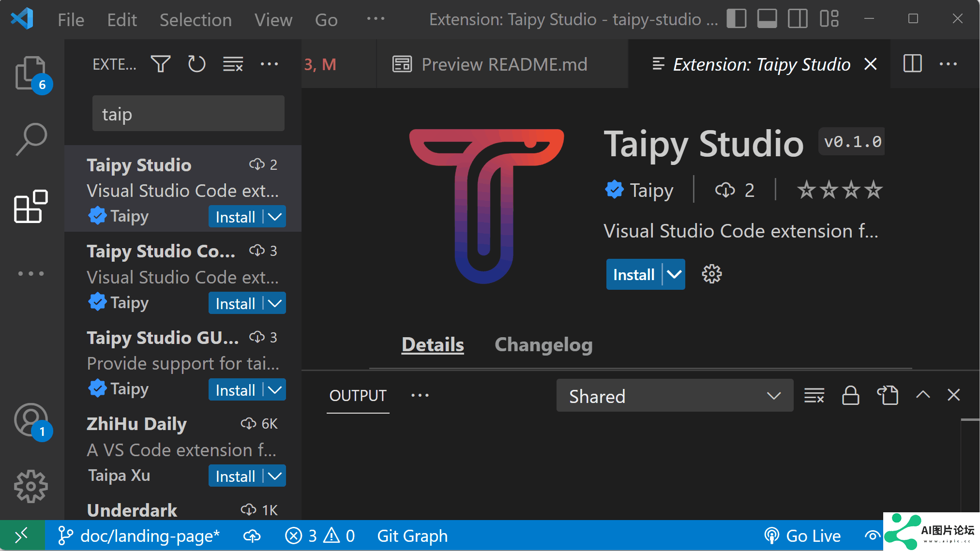Open output log in editor

(x=887, y=396)
